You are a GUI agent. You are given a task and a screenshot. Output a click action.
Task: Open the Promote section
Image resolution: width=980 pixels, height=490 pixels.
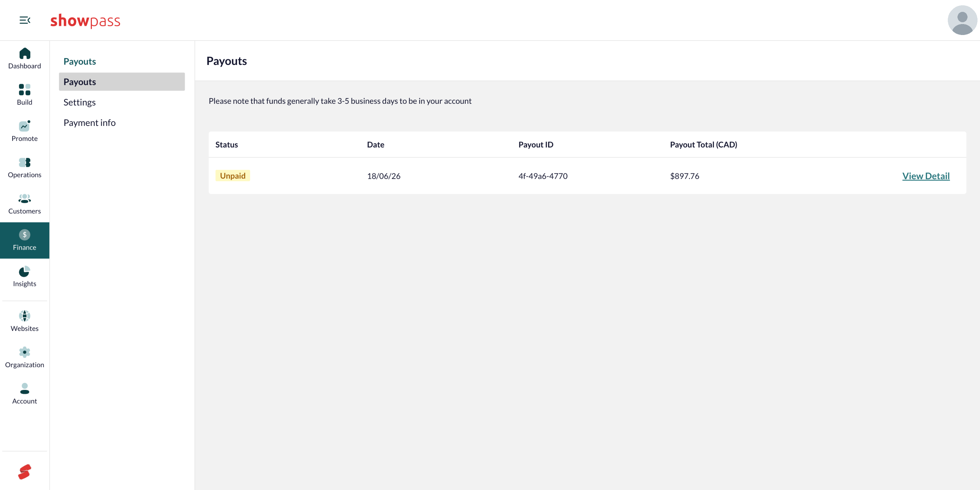point(25,131)
